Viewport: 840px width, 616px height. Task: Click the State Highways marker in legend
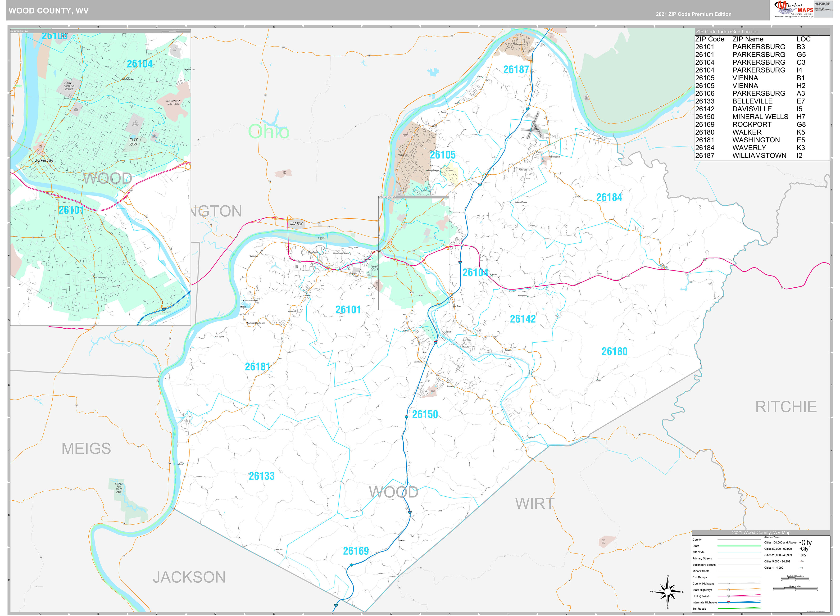tap(729, 589)
